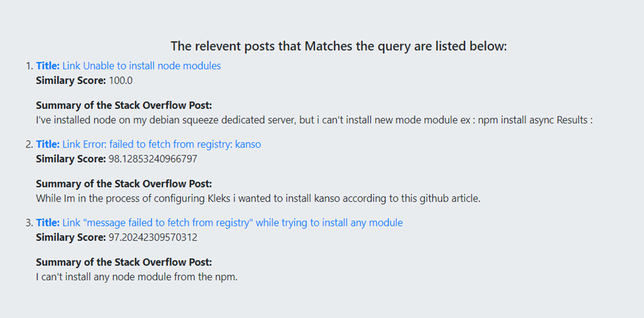Click the list number 3 marker
This screenshot has width=644, height=318.
click(x=29, y=223)
